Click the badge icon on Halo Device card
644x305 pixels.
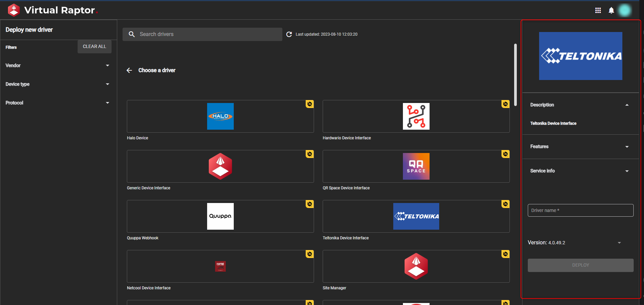click(x=310, y=104)
